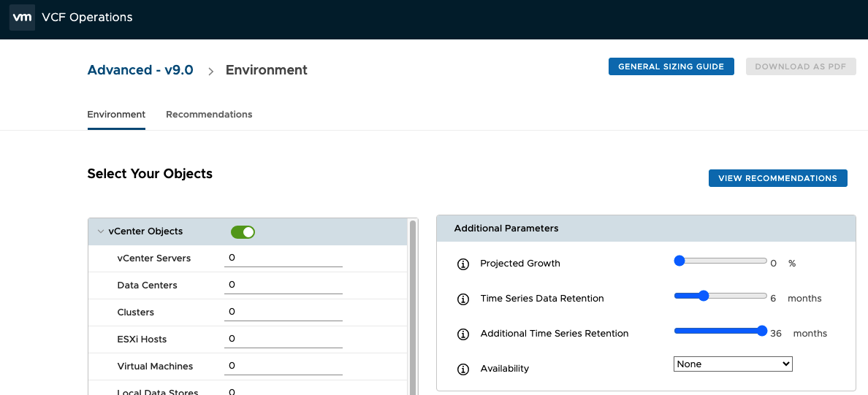The width and height of the screenshot is (868, 395).
Task: Click the info icon beside Projected Growth
Action: (462, 264)
